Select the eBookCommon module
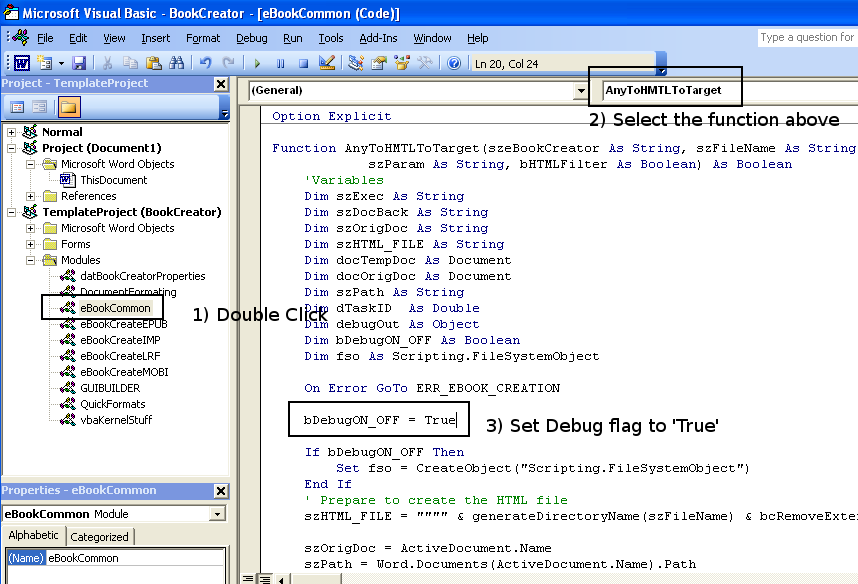The image size is (858, 584). pos(115,308)
